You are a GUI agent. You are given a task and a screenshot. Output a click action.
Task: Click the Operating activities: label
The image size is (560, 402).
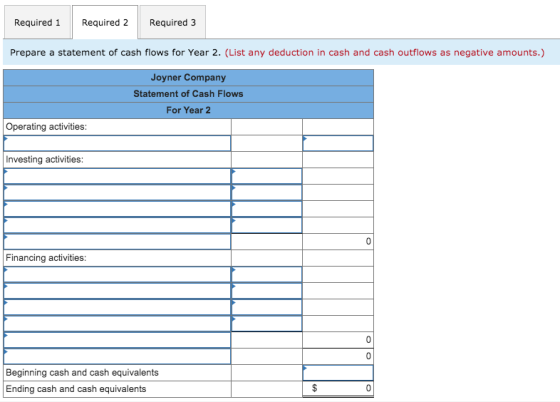point(46,127)
